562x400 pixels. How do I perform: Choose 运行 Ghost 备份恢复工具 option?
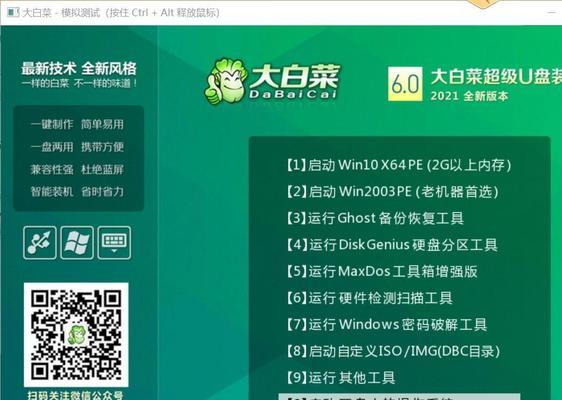coord(375,218)
